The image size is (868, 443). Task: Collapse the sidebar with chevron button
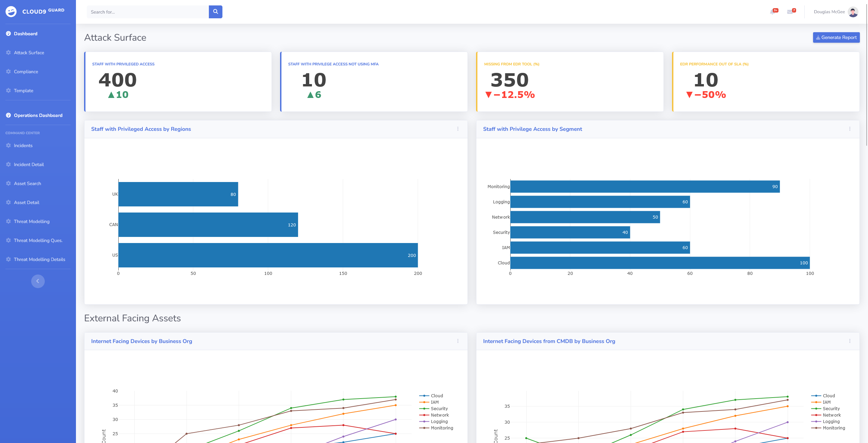[x=38, y=281]
